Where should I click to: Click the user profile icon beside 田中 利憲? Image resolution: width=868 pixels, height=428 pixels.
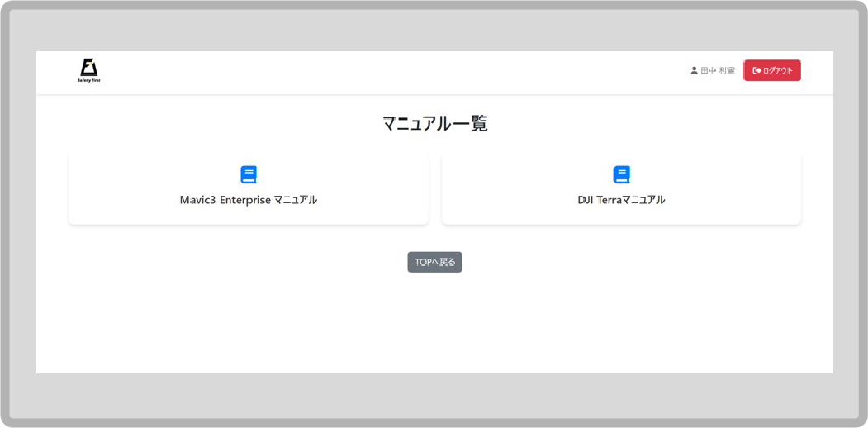[x=695, y=71]
